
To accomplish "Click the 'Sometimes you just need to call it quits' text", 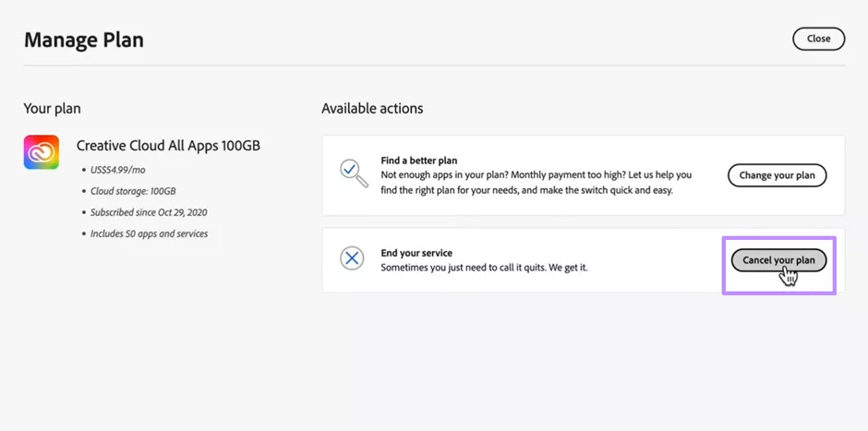I will pos(484,268).
